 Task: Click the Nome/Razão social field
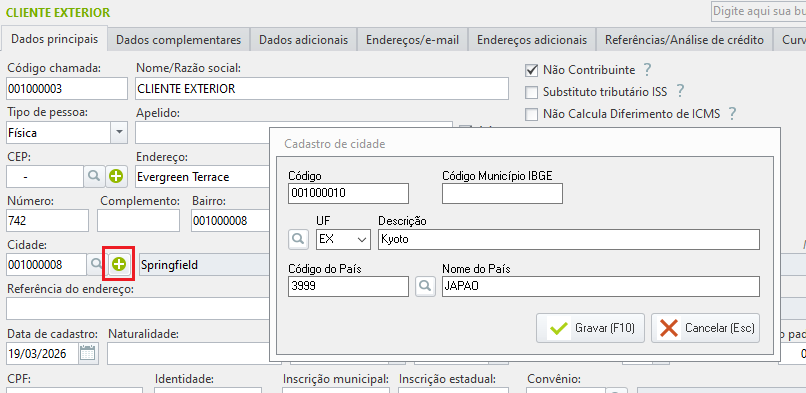click(322, 88)
